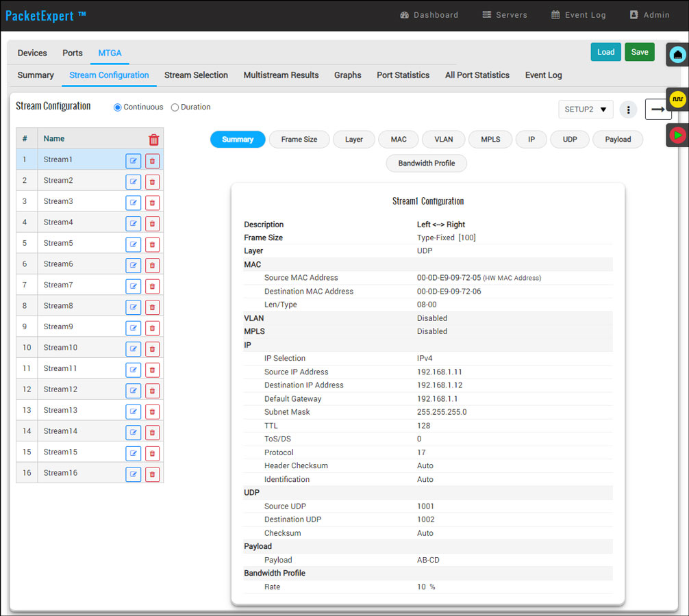Select the MPLS pill button
This screenshot has height=616, width=689.
[x=490, y=140]
